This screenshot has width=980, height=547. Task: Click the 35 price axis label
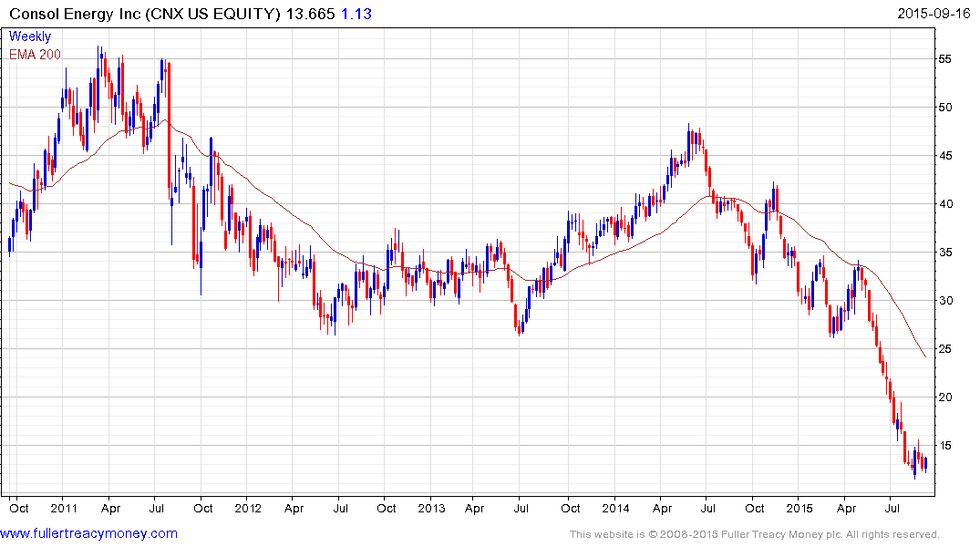[945, 252]
